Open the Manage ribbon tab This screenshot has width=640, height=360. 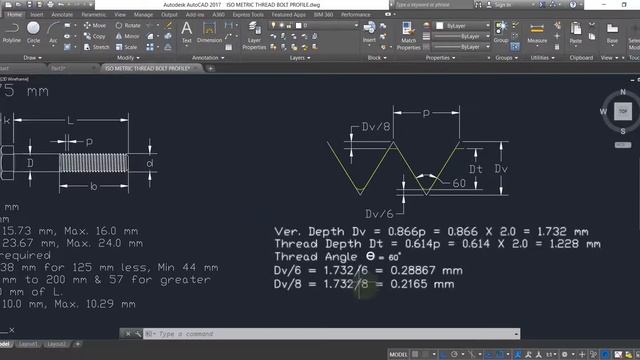click(x=143, y=15)
